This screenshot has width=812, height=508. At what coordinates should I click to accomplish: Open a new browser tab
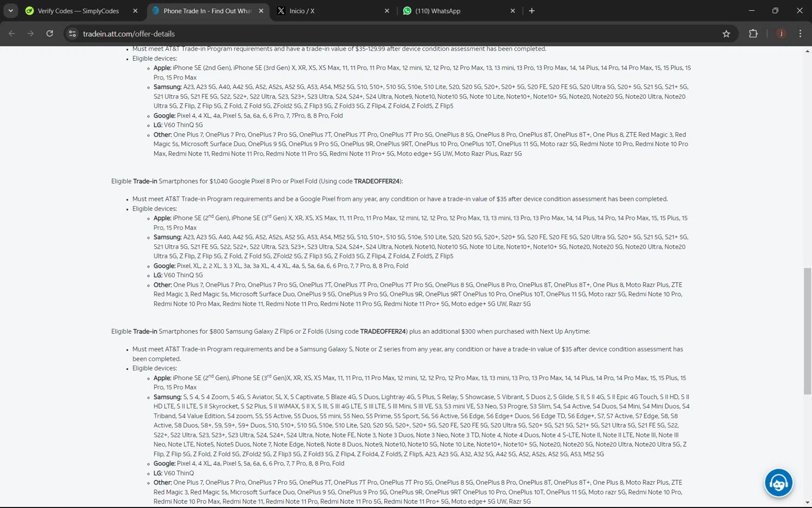click(x=532, y=11)
